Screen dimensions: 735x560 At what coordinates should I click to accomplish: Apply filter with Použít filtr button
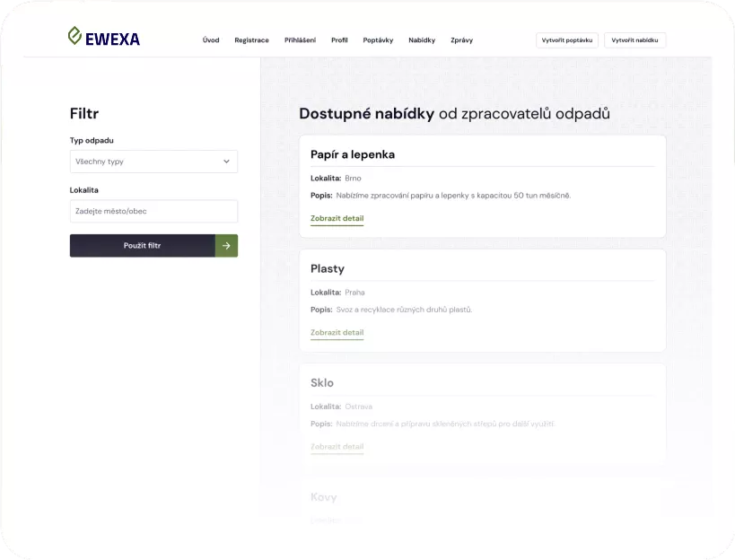tap(153, 246)
